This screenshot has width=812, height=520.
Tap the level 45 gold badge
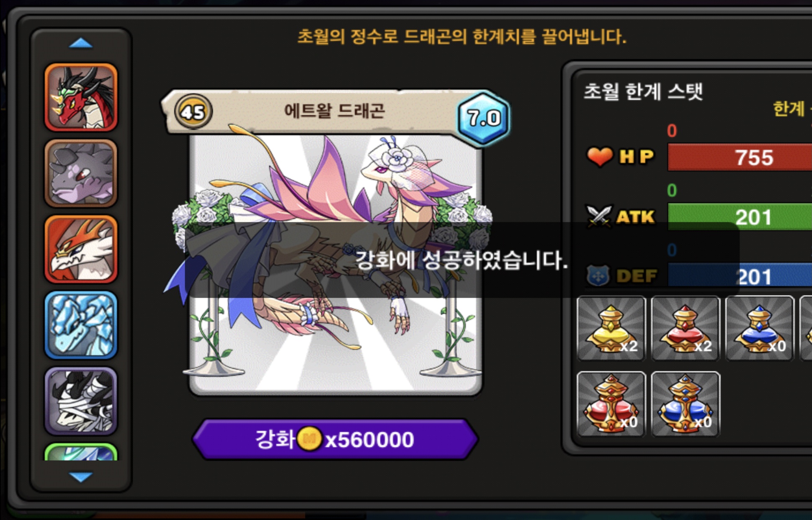(x=193, y=111)
